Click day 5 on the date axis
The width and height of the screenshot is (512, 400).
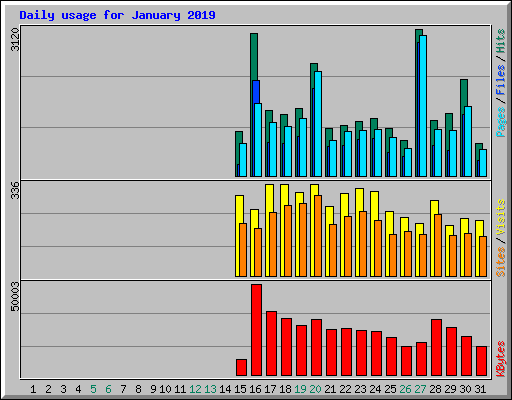click(x=93, y=389)
